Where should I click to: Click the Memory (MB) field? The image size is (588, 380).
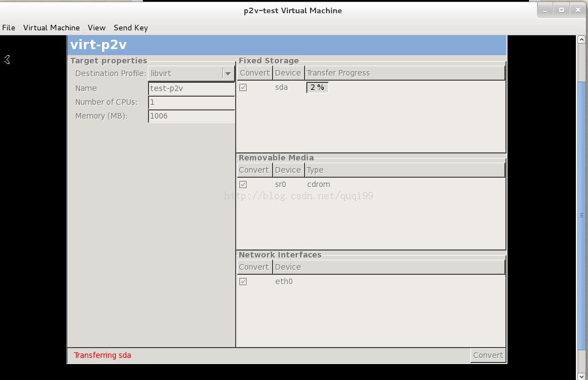tap(191, 116)
